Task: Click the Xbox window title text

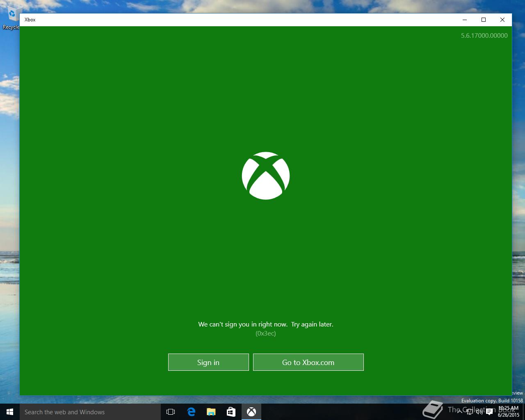Action: 30,20
